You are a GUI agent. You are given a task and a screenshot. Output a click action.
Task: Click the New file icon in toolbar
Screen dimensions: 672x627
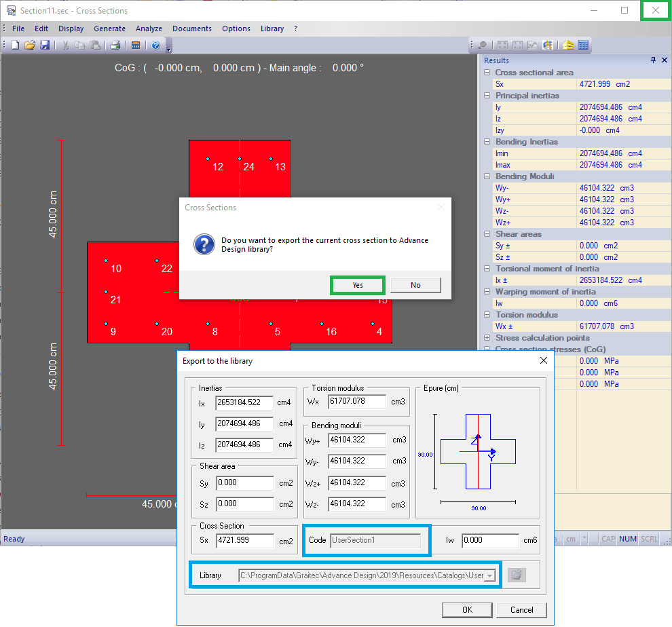pos(15,45)
